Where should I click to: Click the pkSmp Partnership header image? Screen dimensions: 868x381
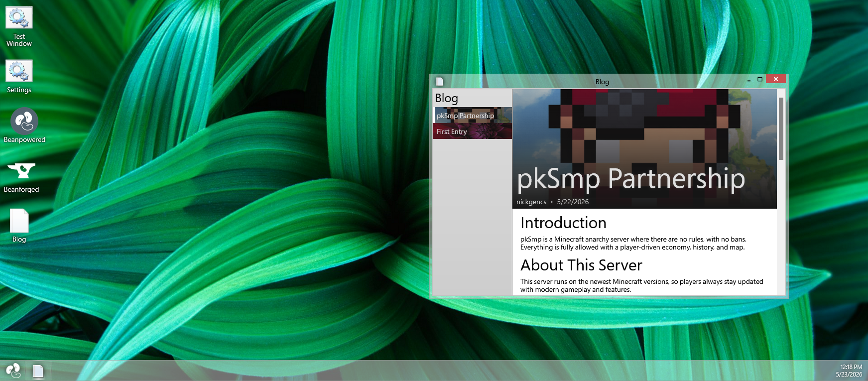click(x=644, y=149)
